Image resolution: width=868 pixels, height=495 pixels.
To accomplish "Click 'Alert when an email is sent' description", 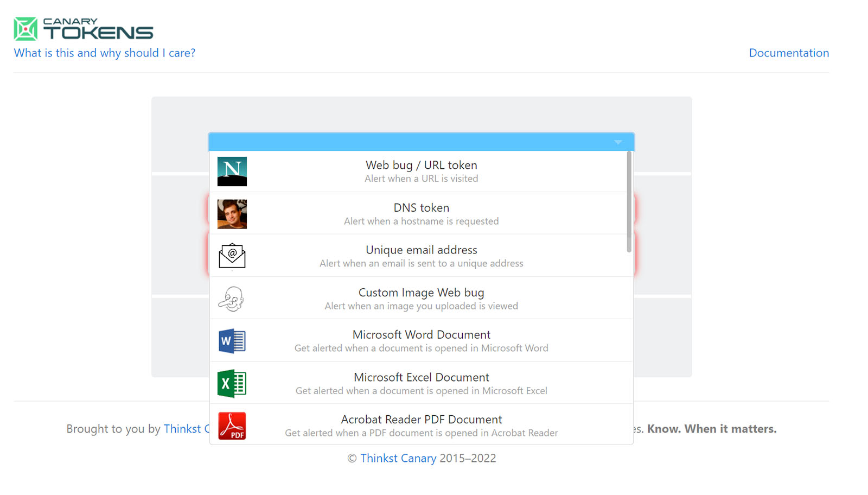I will [x=422, y=263].
